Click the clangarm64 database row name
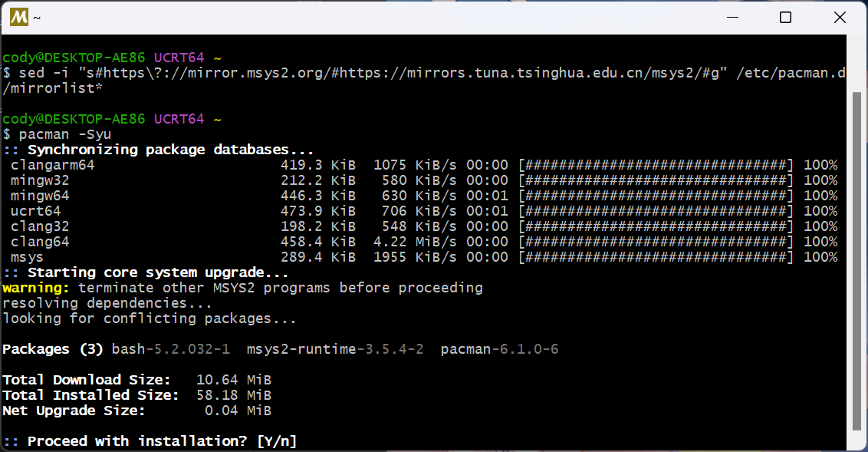The image size is (868, 452). point(52,165)
